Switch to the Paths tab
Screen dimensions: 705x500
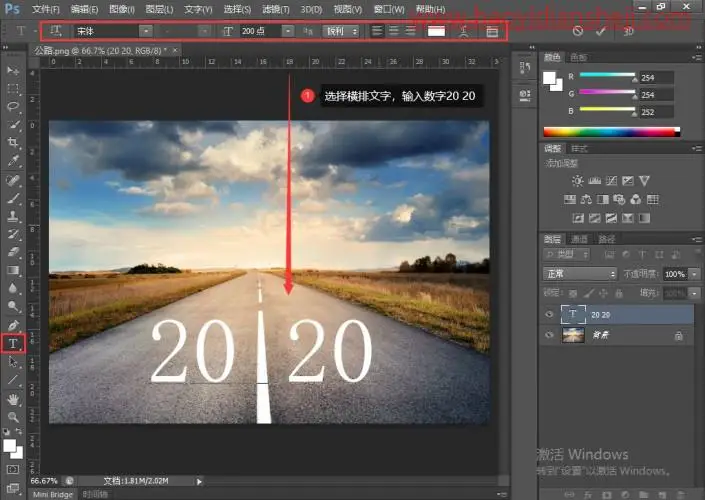[x=606, y=239]
